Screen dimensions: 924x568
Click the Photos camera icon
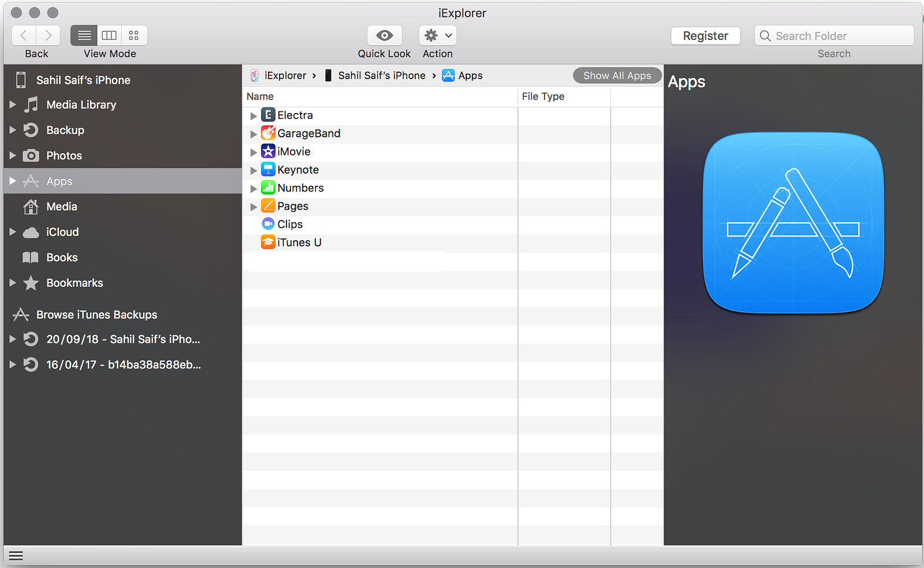31,155
